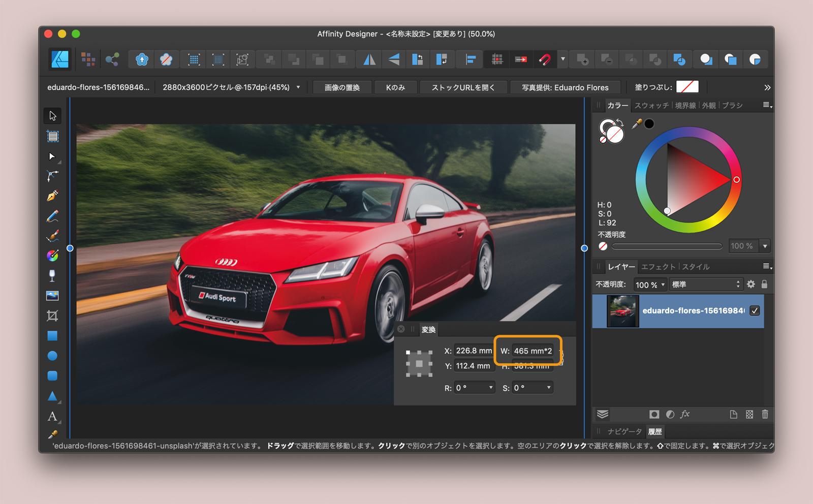
Task: Click 塗りつぶし fill color swatch
Action: point(687,87)
